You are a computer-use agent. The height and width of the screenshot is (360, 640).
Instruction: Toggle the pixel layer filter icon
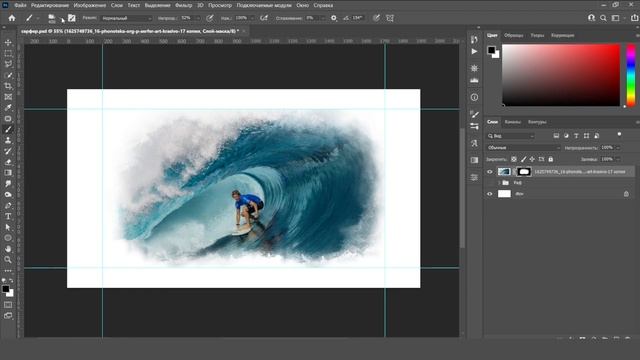click(556, 136)
